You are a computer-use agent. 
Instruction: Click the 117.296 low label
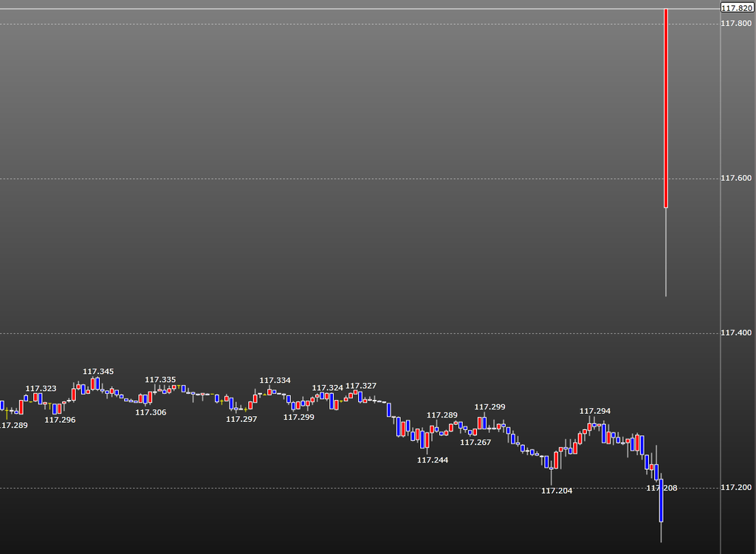coord(61,420)
